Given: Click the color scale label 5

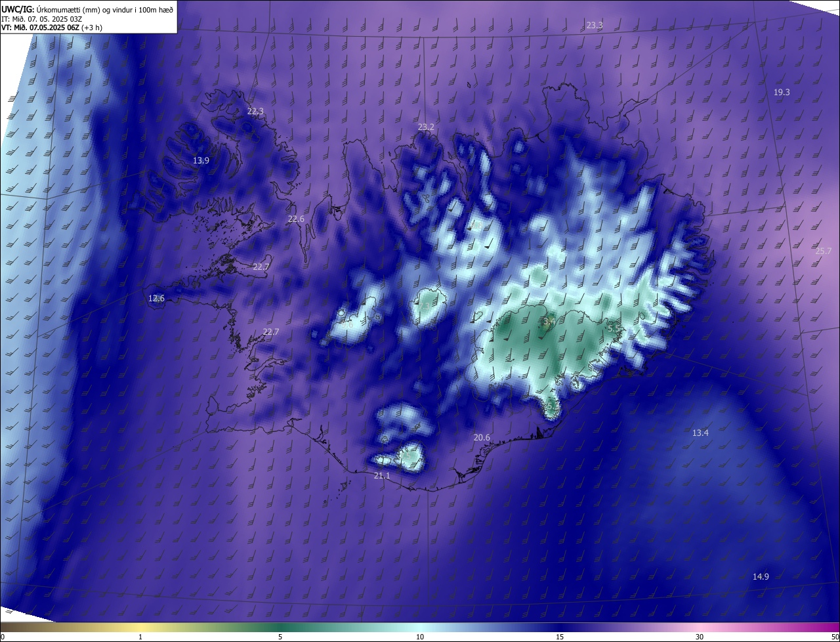Looking at the screenshot, I should (280, 637).
